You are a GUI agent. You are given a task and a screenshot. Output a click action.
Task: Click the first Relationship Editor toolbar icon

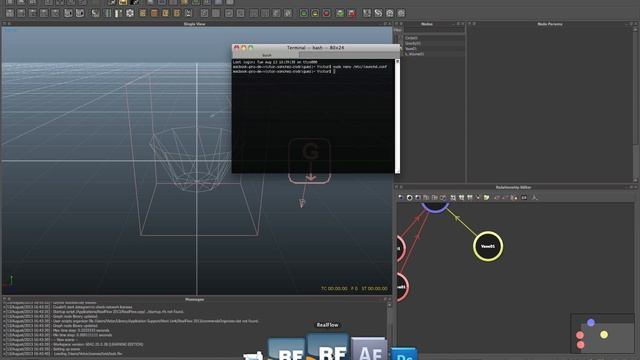(401, 198)
